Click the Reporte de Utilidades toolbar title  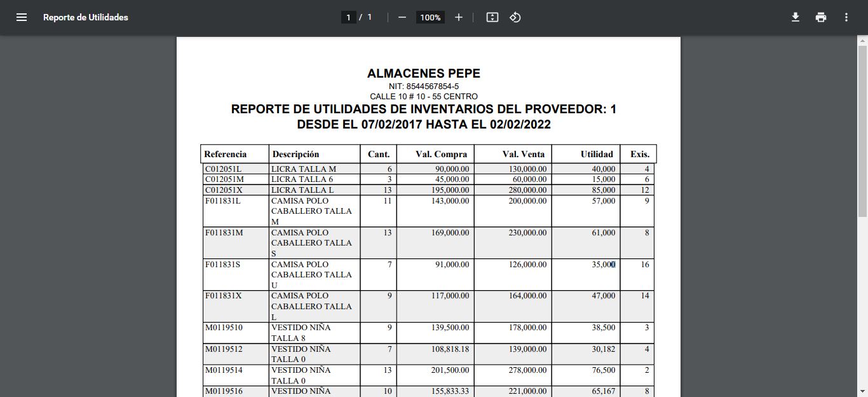85,17
